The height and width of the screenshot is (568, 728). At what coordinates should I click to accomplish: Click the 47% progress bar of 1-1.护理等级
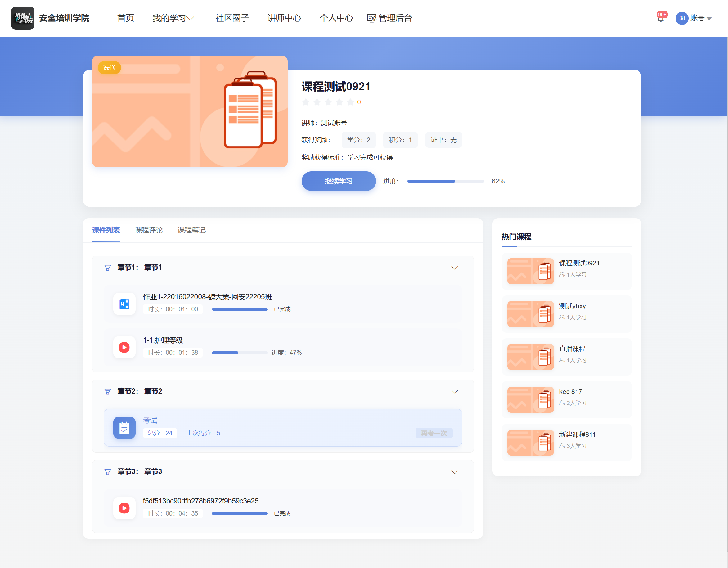click(240, 353)
